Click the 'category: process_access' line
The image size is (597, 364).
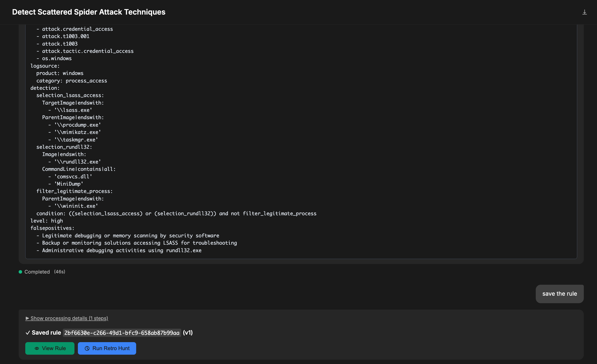coord(71,80)
